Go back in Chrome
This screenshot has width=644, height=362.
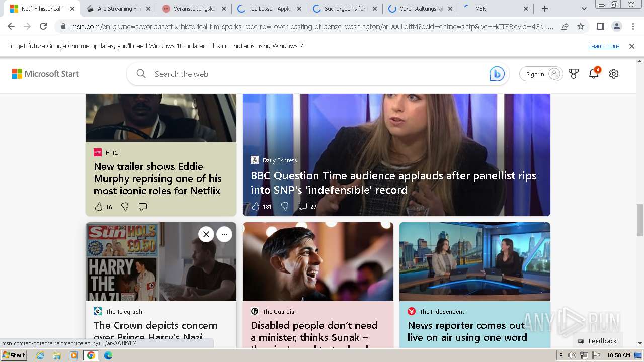pos(11,26)
